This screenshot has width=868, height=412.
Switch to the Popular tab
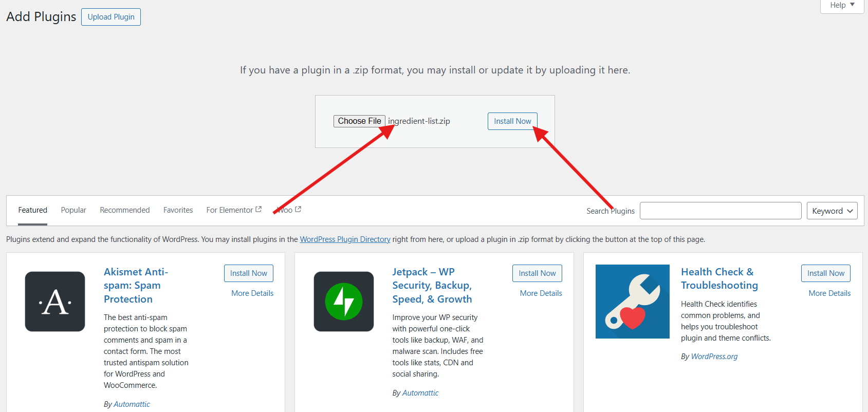tap(73, 210)
